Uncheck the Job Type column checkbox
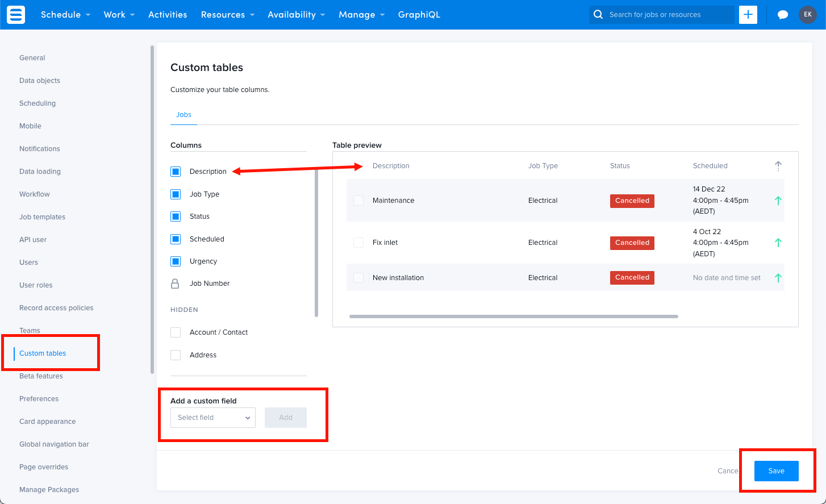 click(176, 194)
